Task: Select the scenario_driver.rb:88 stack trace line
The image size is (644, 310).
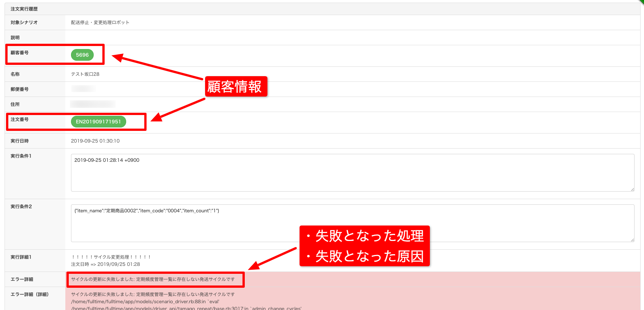Action: [x=145, y=301]
